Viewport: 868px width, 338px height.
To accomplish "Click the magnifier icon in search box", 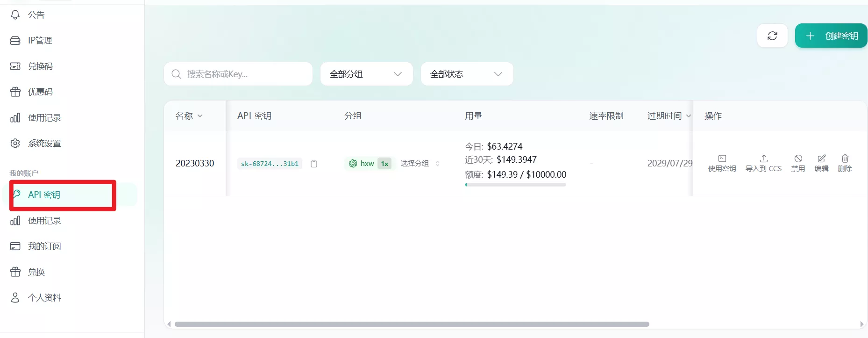I will (x=176, y=74).
